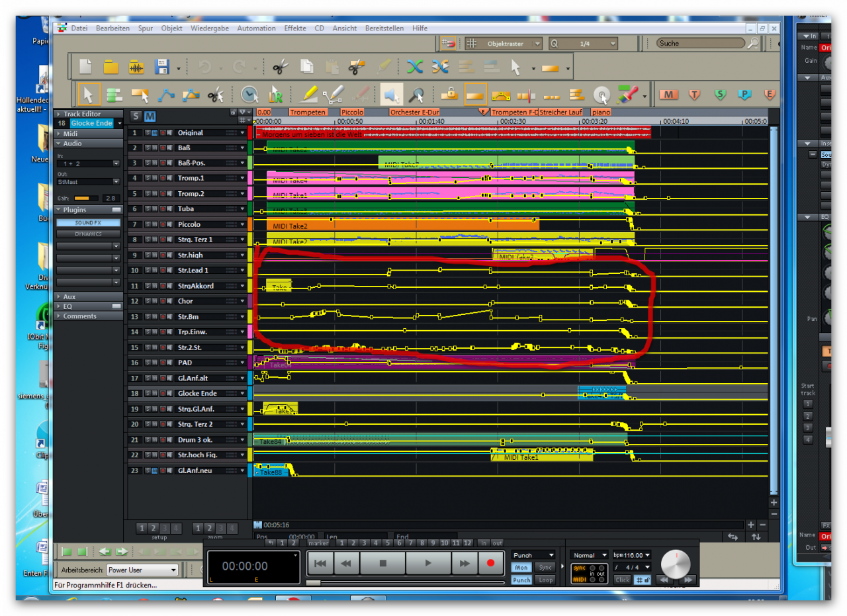Select the Cut mouse mode scissors tool
The height and width of the screenshot is (616, 847).
(216, 95)
